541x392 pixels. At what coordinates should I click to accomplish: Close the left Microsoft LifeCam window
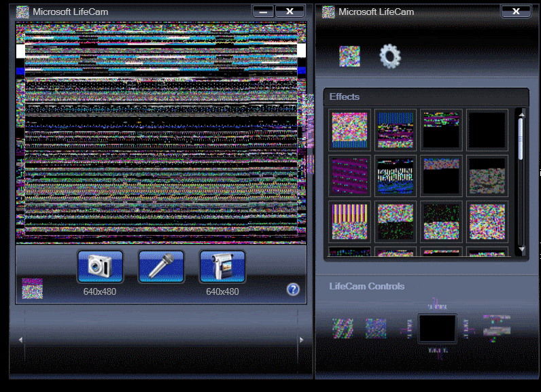click(x=290, y=12)
